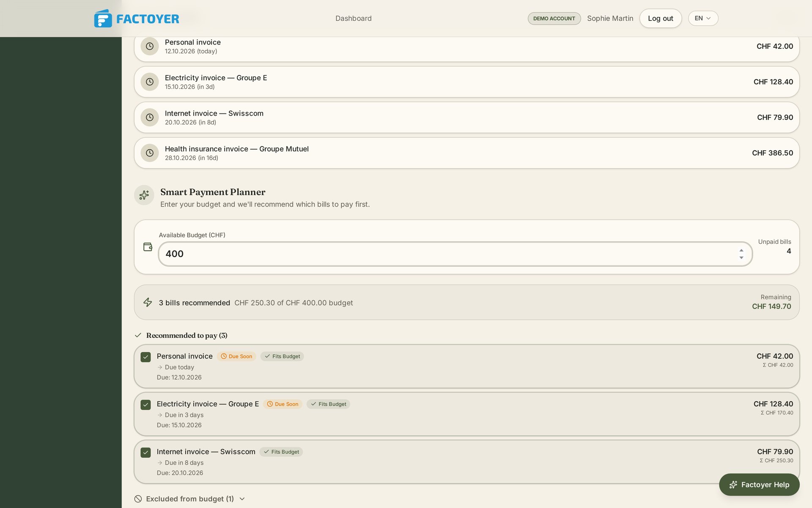Click checkmark icon next to Recommended to pay
The image size is (812, 508).
pos(138,335)
